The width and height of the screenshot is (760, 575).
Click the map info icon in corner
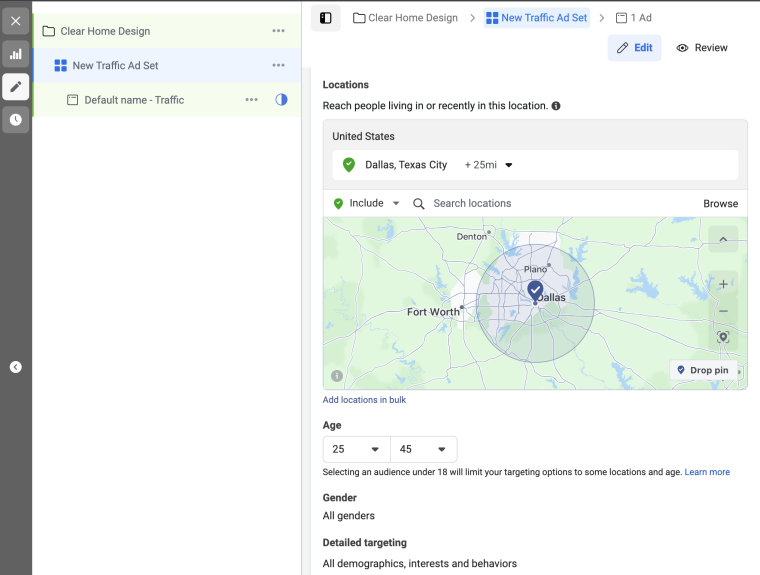point(337,376)
